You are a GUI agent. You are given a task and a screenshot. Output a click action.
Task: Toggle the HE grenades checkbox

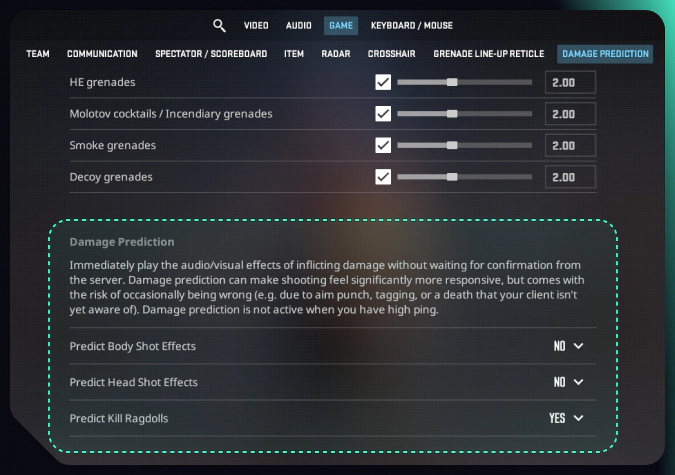click(383, 82)
